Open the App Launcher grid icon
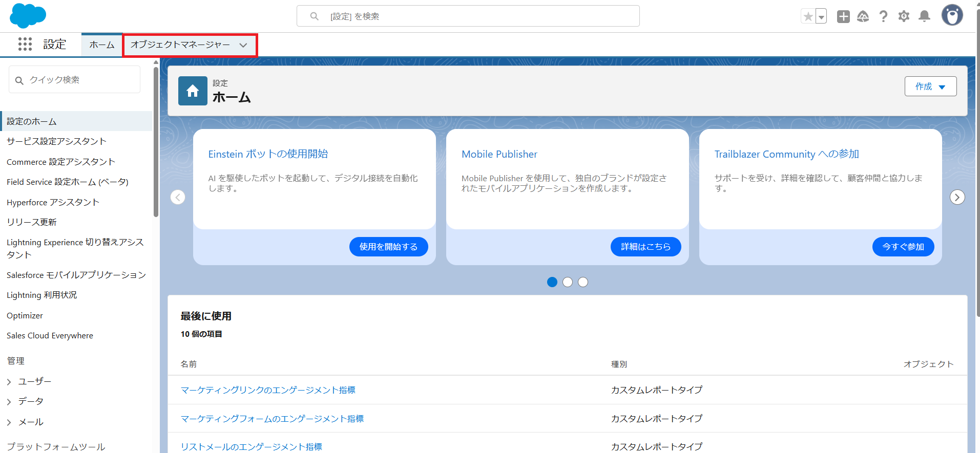Image resolution: width=980 pixels, height=453 pixels. click(x=25, y=44)
